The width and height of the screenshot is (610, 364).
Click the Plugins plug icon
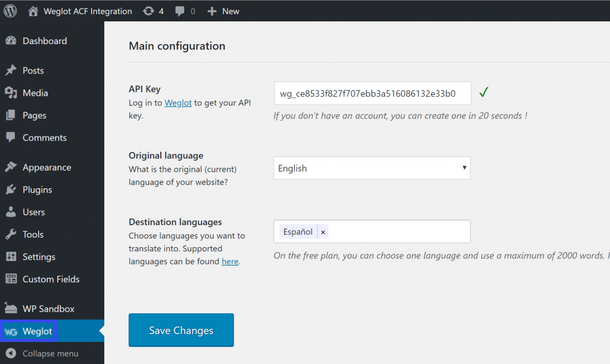11,189
